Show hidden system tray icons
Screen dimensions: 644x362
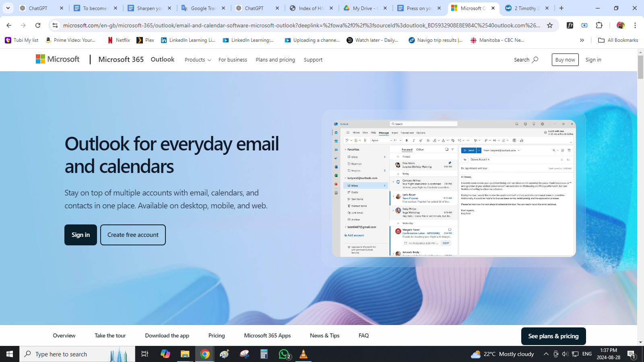(546, 354)
